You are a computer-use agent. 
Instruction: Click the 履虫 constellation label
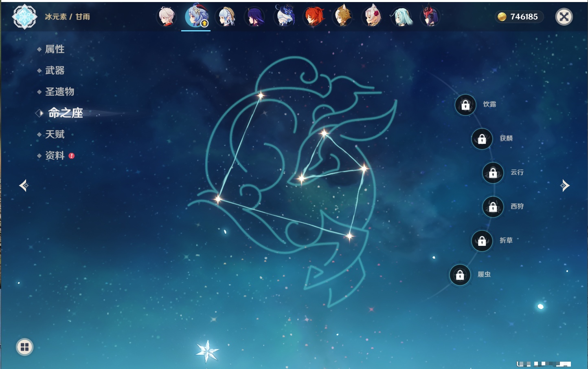coord(484,274)
